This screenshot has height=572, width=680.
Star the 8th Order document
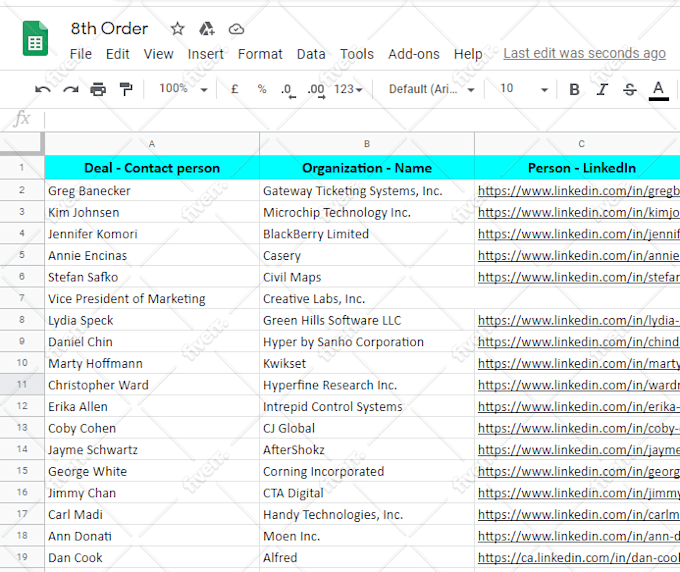(x=177, y=29)
